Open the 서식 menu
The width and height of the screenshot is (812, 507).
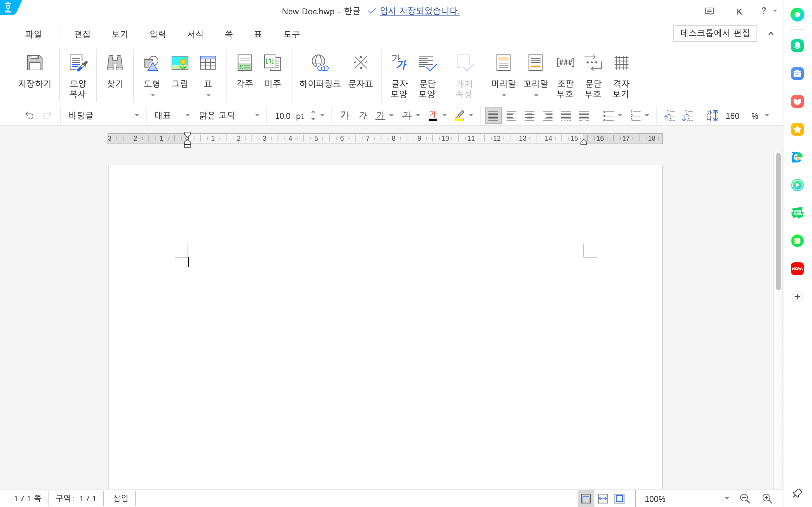(195, 34)
